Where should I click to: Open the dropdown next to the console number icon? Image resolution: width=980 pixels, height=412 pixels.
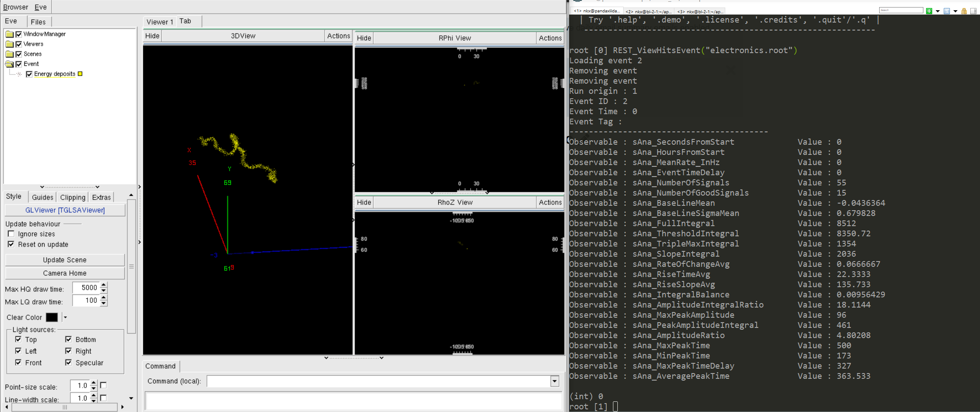pyautogui.click(x=955, y=11)
